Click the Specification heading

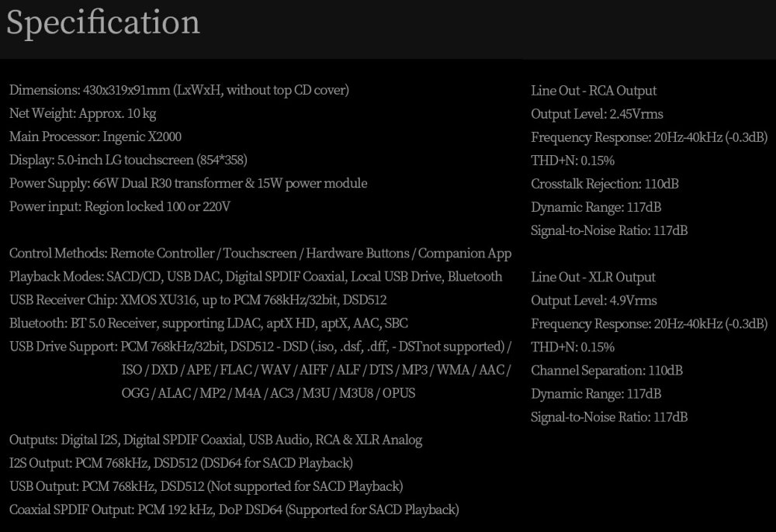103,23
